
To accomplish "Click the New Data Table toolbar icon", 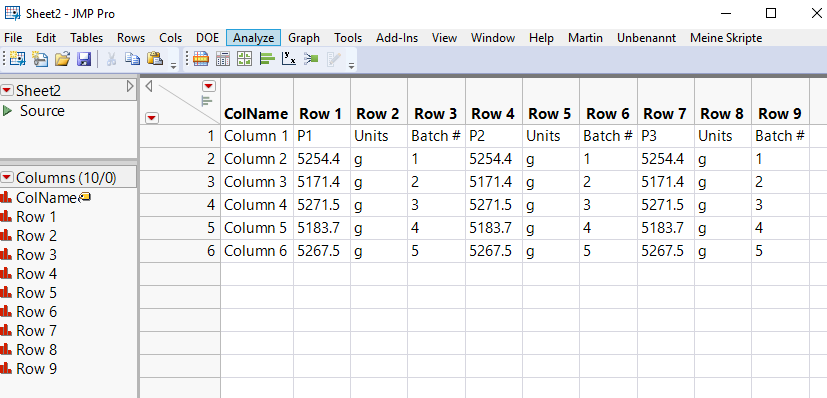I will (17, 59).
